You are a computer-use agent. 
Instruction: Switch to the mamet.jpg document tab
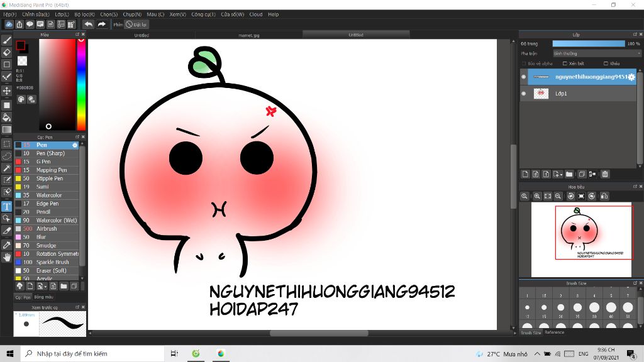pyautogui.click(x=249, y=35)
